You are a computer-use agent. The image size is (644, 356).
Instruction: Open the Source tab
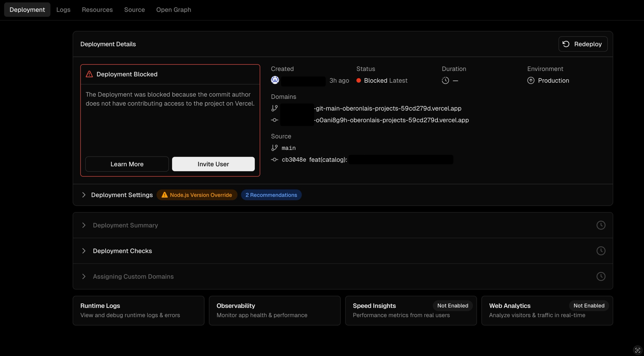coord(134,9)
